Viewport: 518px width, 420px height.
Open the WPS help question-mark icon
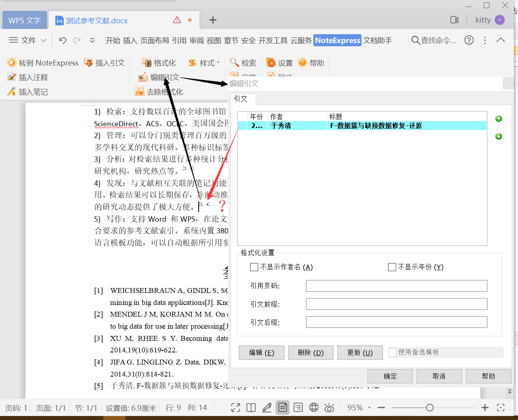(x=469, y=40)
